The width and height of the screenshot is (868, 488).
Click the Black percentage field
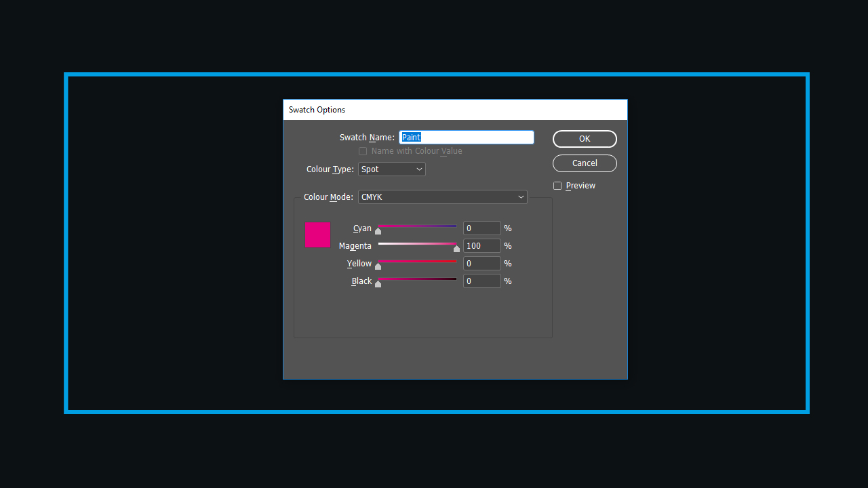click(482, 281)
